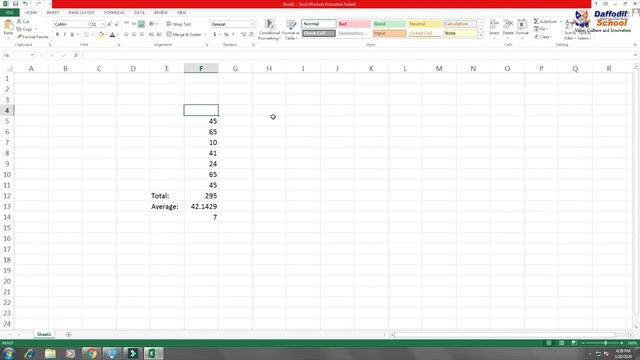This screenshot has height=360, width=640.
Task: Open Conditional Formatting menu
Action: tap(269, 29)
